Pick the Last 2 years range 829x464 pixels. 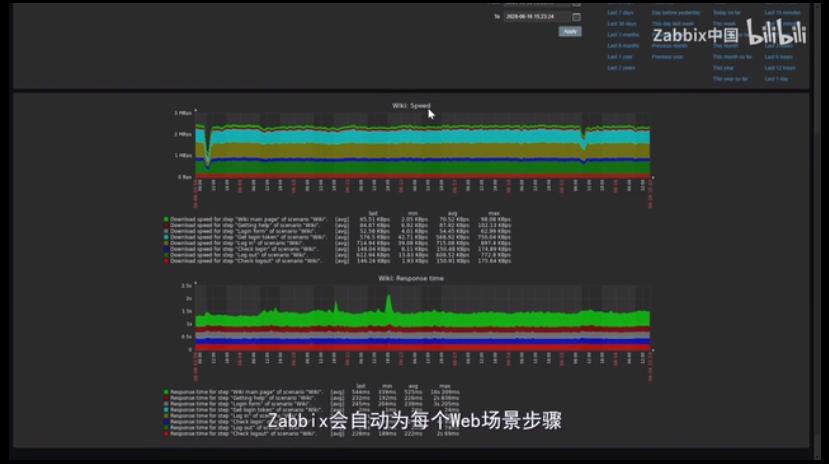coord(621,68)
